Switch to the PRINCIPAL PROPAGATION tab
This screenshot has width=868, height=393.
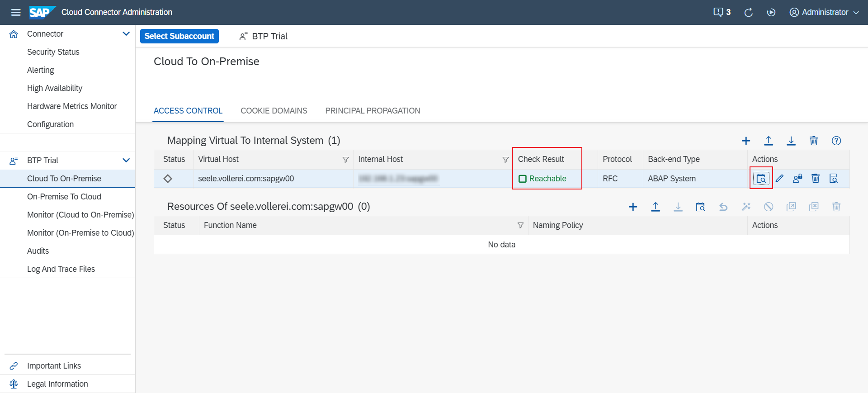pos(373,111)
